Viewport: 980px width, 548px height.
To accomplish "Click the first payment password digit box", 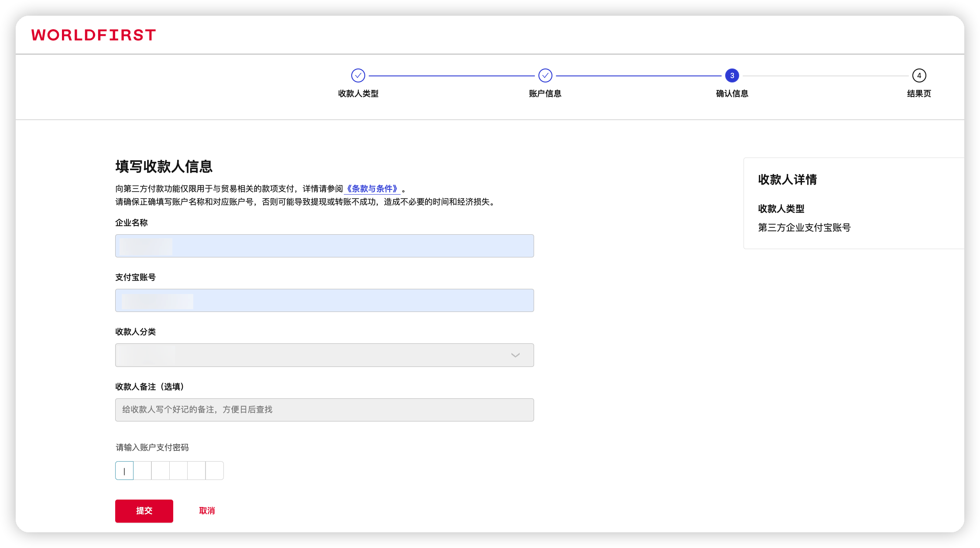I will [124, 471].
